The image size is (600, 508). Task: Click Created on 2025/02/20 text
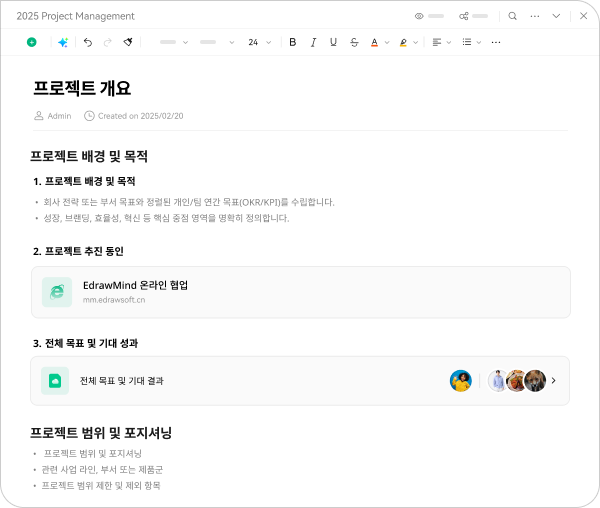pyautogui.click(x=140, y=116)
